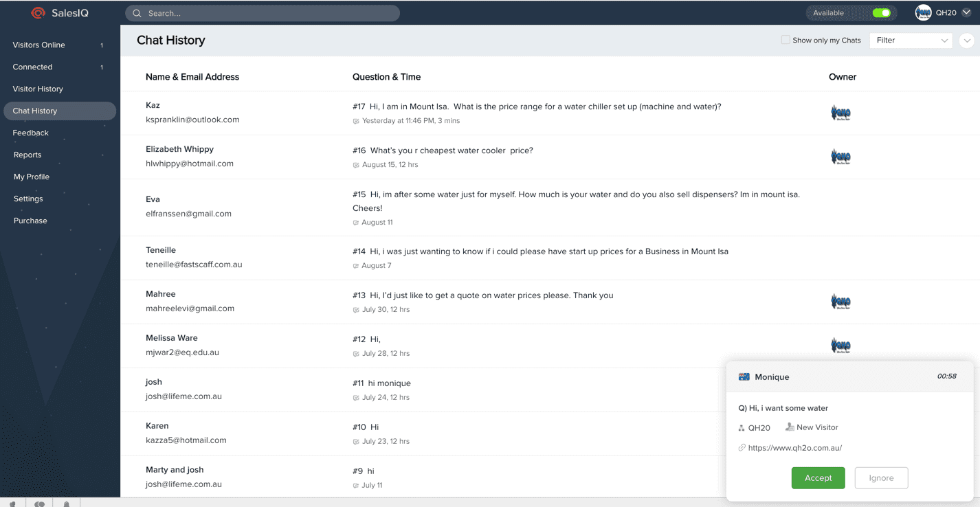Click the round chevron beside Filter
Screen dimensions: 980x507
coord(966,41)
